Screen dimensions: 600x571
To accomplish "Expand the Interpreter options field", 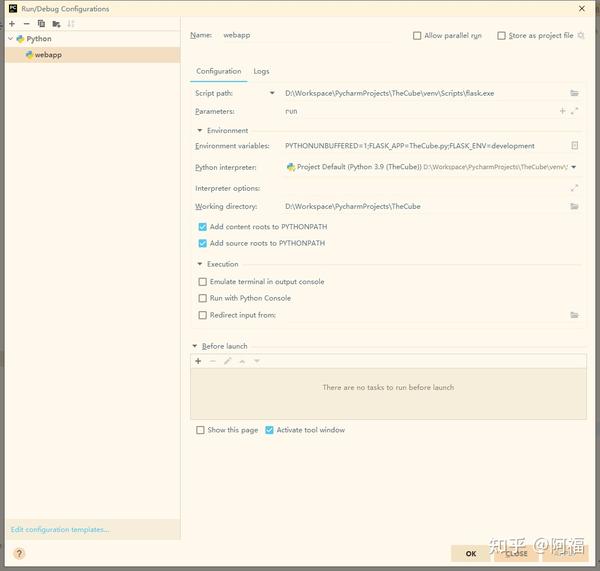I will 574,188.
